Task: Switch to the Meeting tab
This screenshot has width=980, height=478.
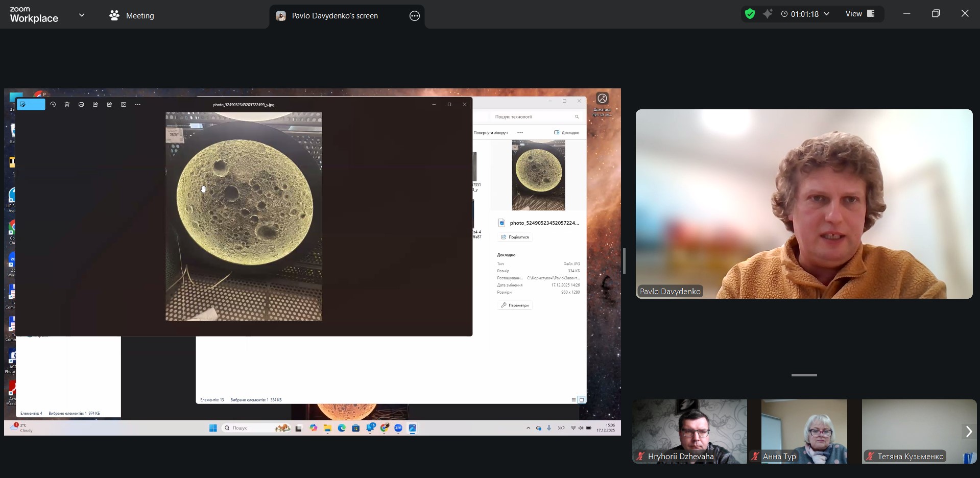Action: coord(132,16)
